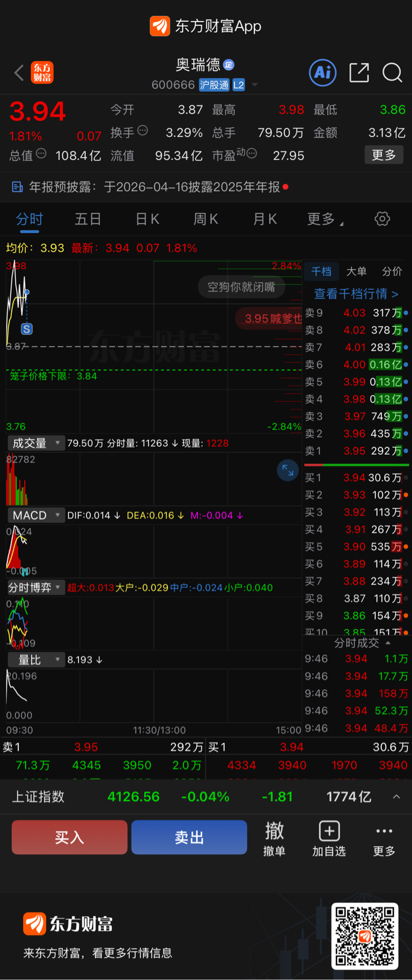This screenshot has height=980, width=412.
Task: Tap 笼子价格下限 3.84 label
Action: [54, 376]
